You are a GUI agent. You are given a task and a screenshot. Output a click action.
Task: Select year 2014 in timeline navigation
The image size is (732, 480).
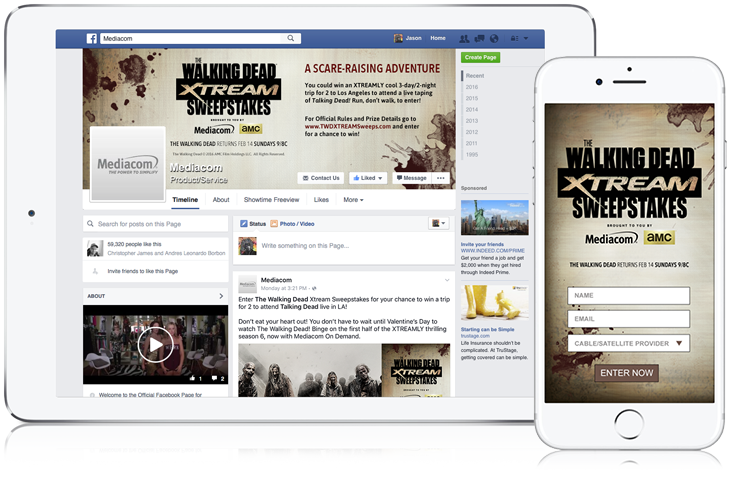(472, 109)
